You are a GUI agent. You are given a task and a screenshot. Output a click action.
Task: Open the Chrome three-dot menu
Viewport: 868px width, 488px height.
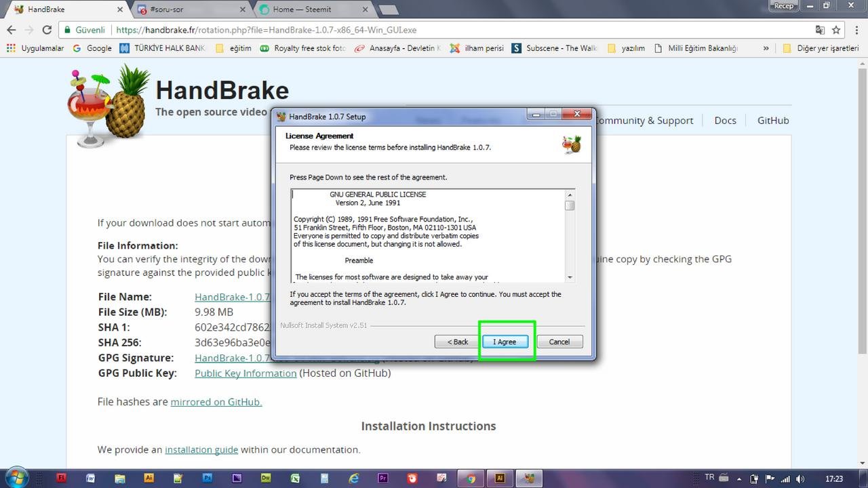[x=858, y=30]
